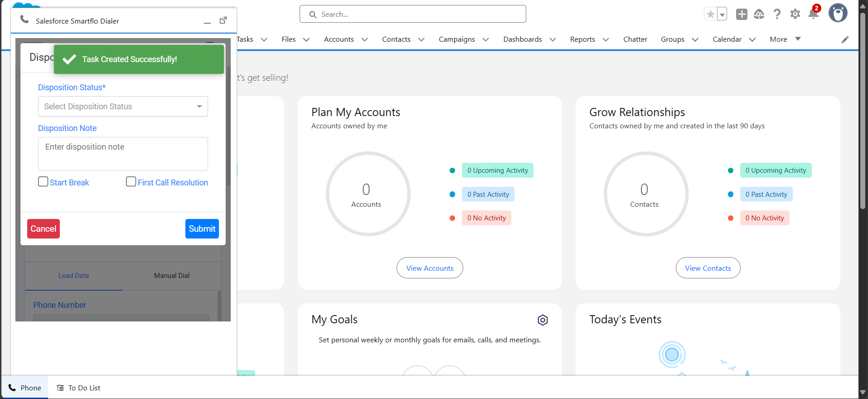Open the Files tab
This screenshot has height=399, width=868.
[x=288, y=39]
